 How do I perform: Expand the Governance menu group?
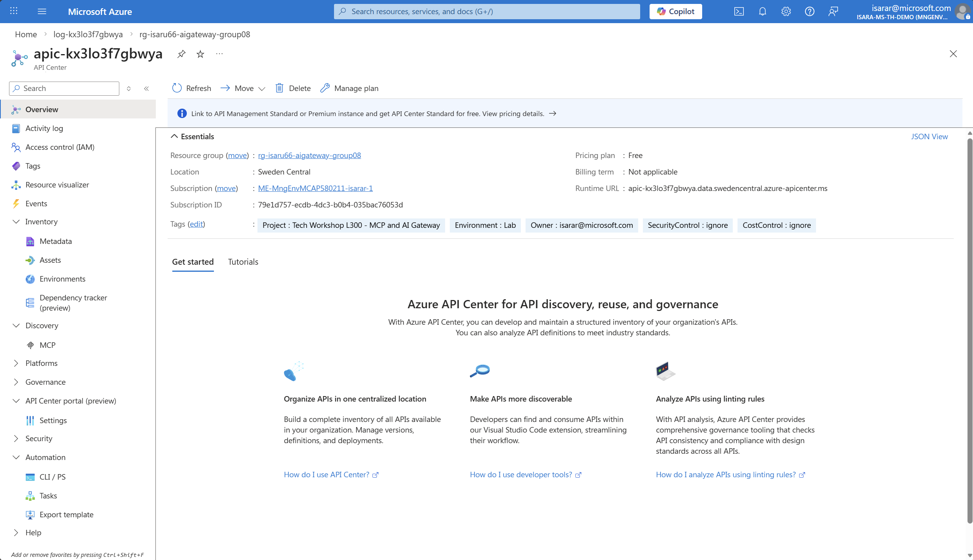(16, 382)
